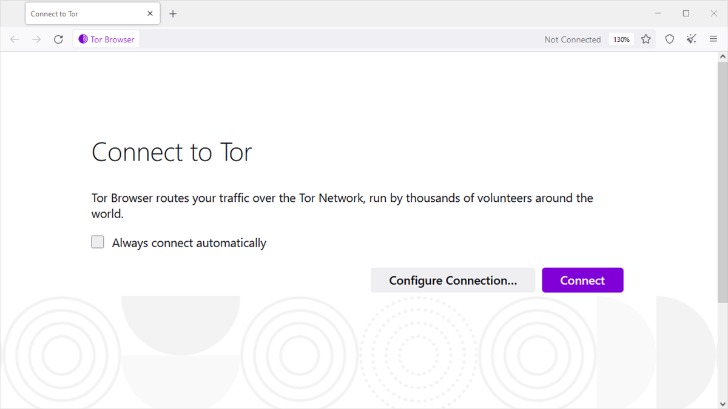Click the New Identity broom icon
The image size is (728, 409).
(691, 39)
